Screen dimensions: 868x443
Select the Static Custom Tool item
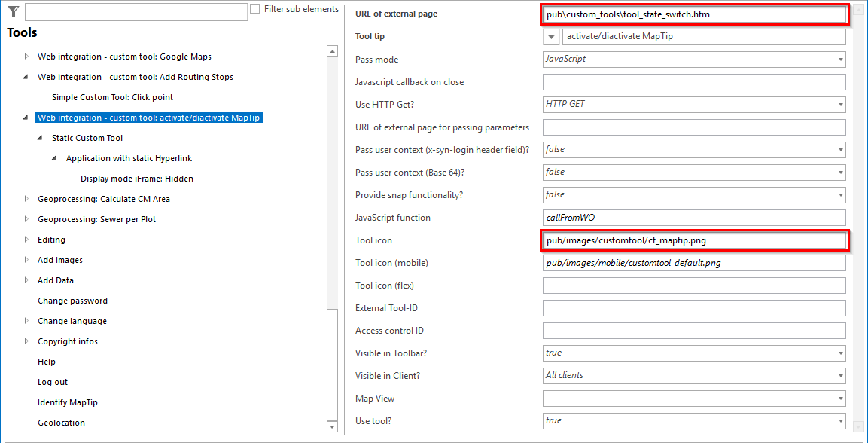point(87,137)
